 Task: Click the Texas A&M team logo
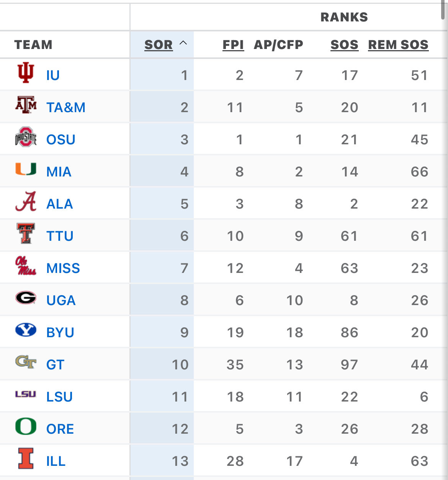tap(26, 105)
